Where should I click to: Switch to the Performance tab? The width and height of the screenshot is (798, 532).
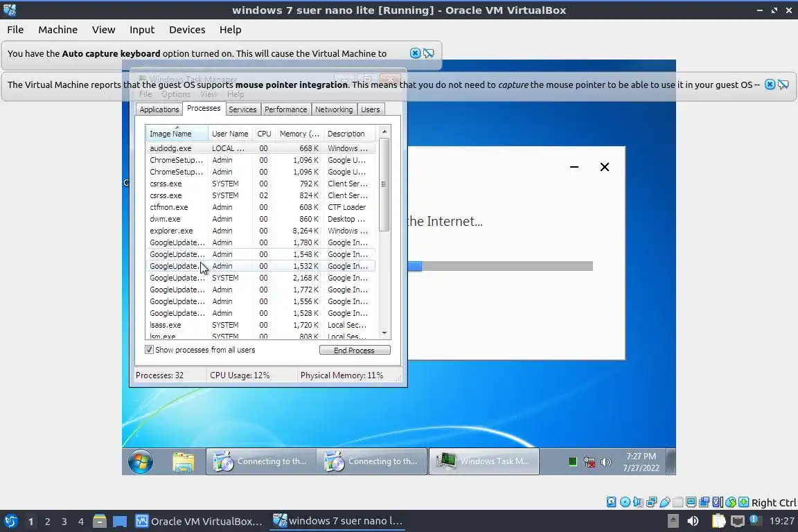click(285, 109)
